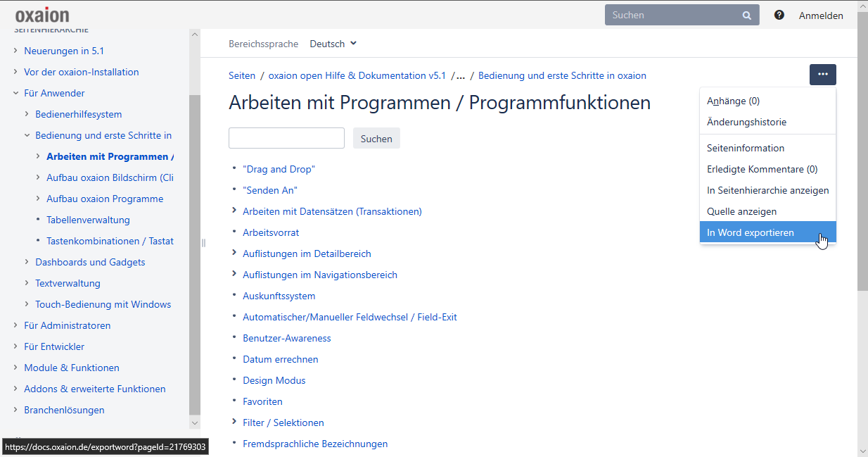Screen dimensions: 868x457
Task: Open Tabellenverwaltung in the sidebar tree
Action: [x=88, y=220]
